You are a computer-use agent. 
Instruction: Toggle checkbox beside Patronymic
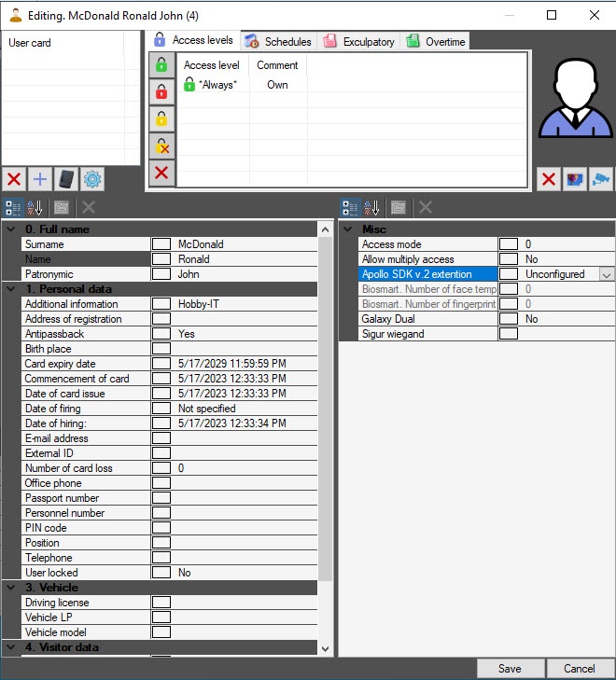(x=161, y=274)
